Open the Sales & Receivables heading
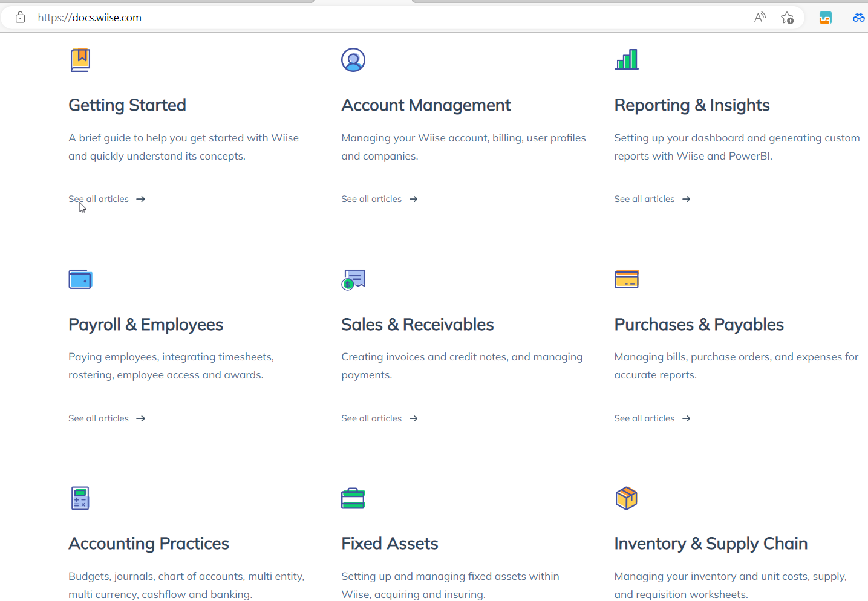 pos(417,325)
